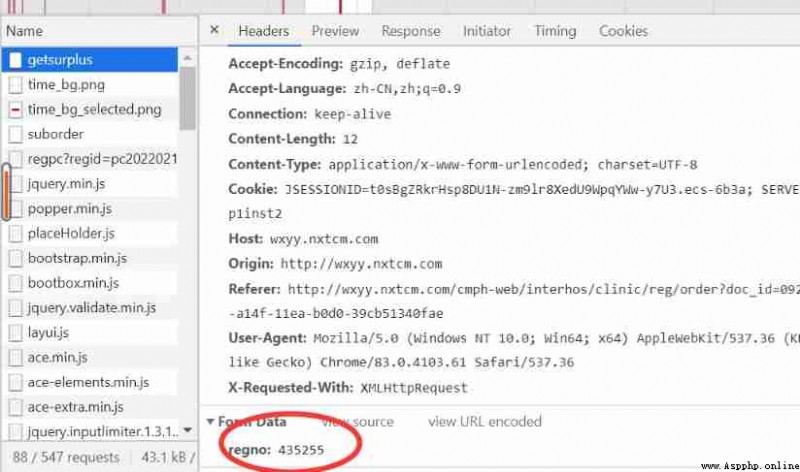Image resolution: width=800 pixels, height=472 pixels.
Task: Open the Timing tab
Action: [555, 31]
